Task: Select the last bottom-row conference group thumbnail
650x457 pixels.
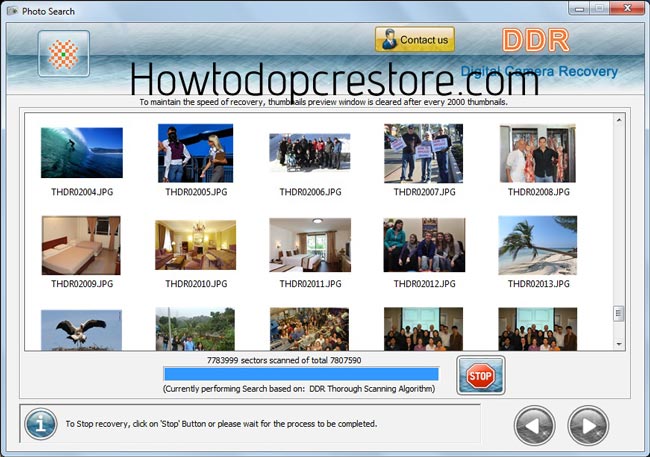Action: [537, 329]
